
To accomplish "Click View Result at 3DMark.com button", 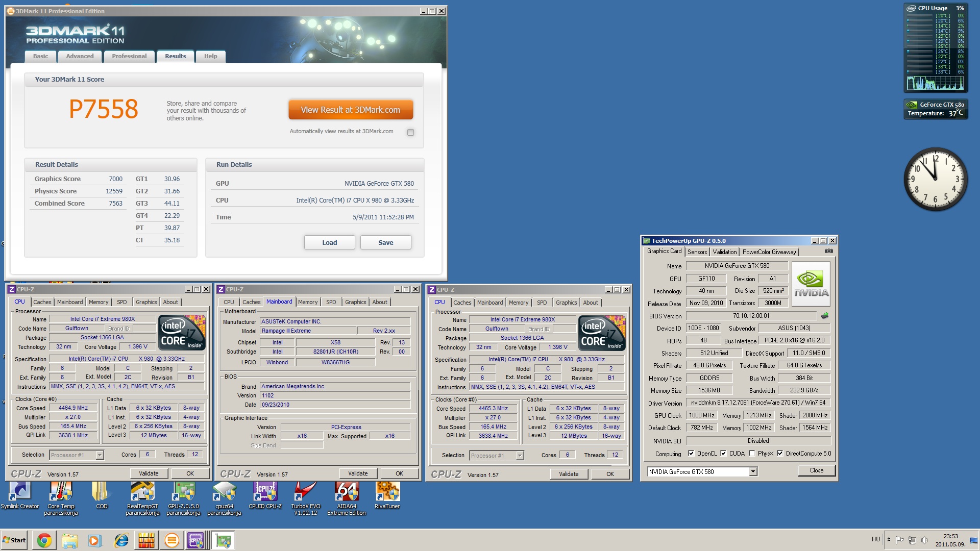I will (350, 110).
